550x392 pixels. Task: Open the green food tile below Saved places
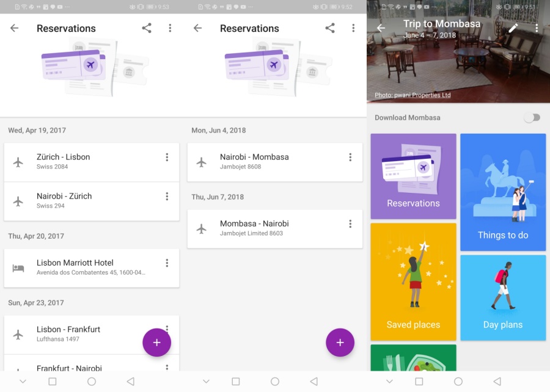413,358
